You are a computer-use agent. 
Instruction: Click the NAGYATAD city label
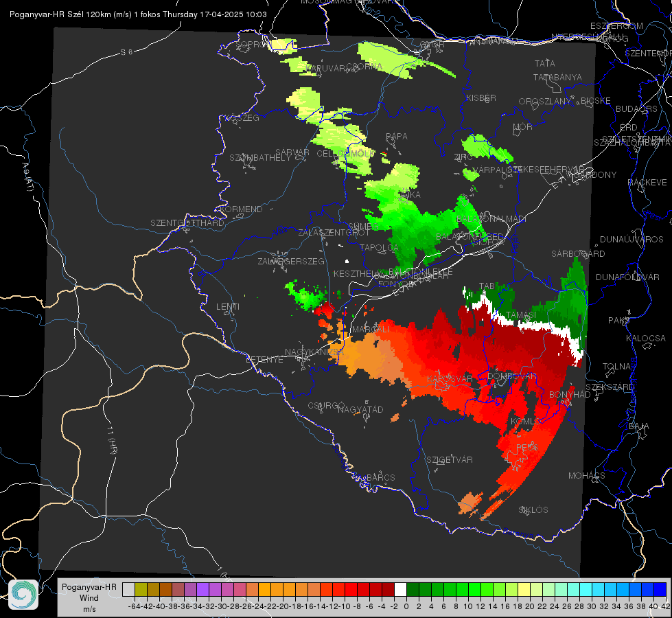click(360, 409)
